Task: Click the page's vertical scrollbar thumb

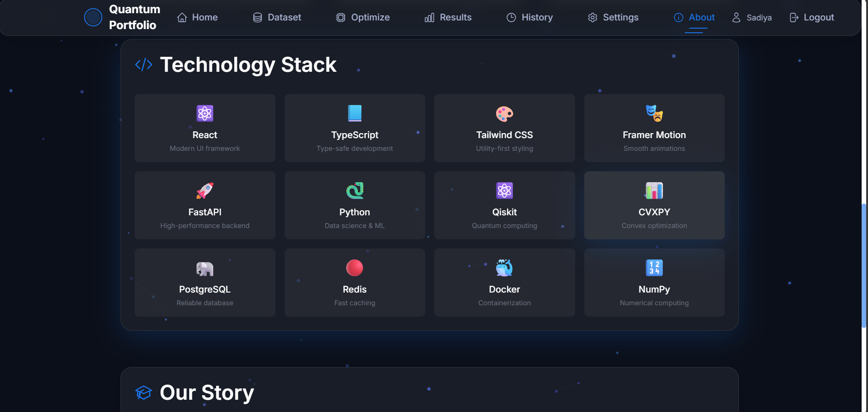Action: coord(864,266)
